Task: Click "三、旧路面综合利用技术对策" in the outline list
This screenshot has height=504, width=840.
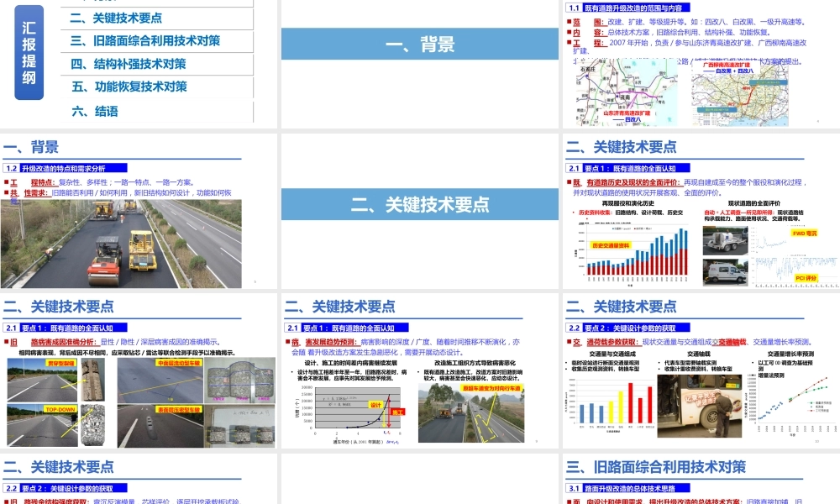Action: click(x=145, y=40)
